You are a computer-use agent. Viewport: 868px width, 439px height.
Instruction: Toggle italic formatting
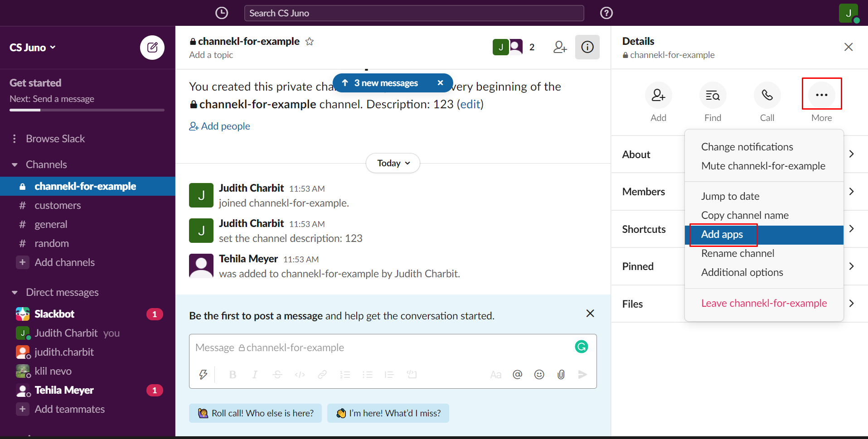[x=255, y=375]
